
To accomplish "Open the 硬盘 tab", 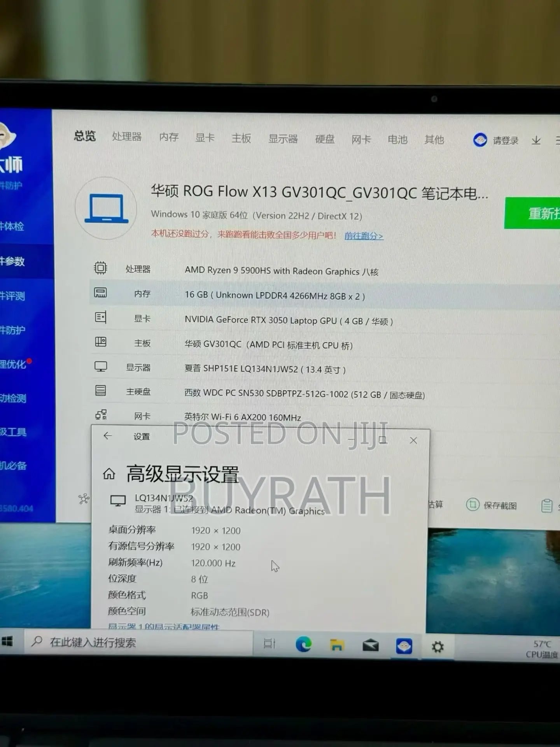I will click(x=325, y=139).
